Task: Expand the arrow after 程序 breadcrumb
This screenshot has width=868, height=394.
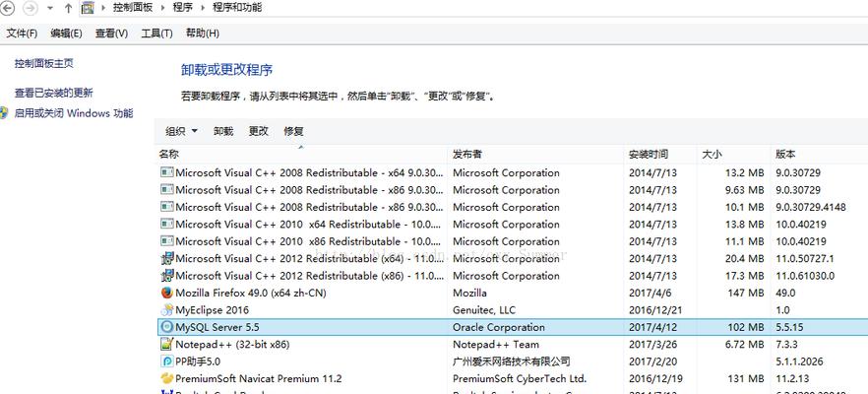Action: pos(203,8)
